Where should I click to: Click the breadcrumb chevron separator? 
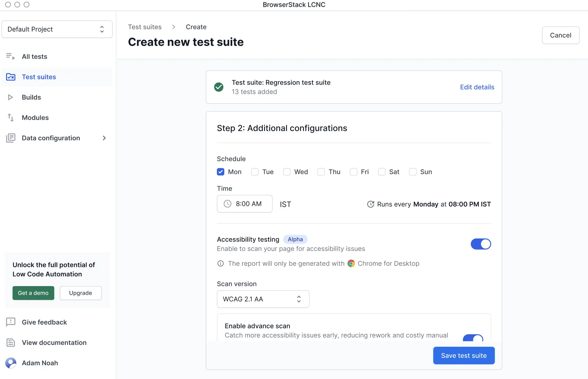174,27
